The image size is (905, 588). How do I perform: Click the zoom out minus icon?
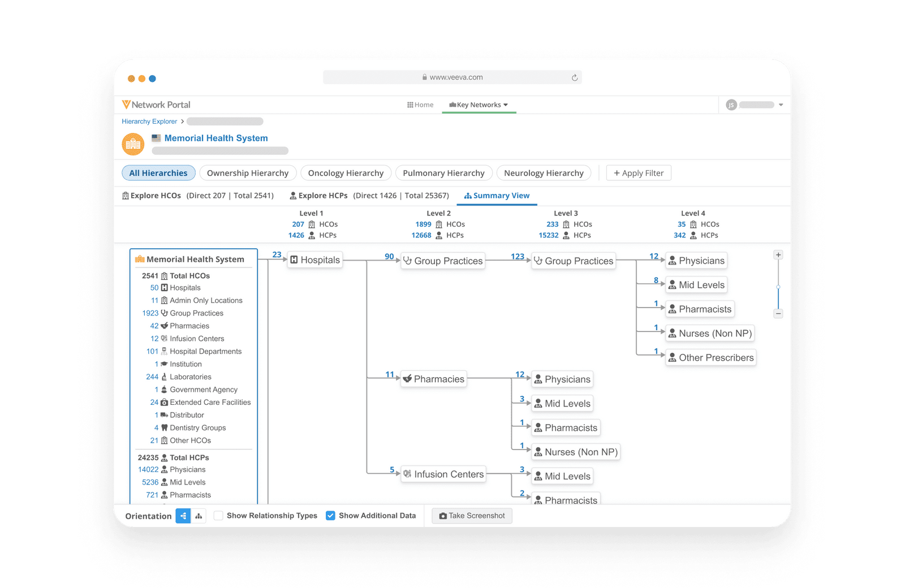click(778, 313)
